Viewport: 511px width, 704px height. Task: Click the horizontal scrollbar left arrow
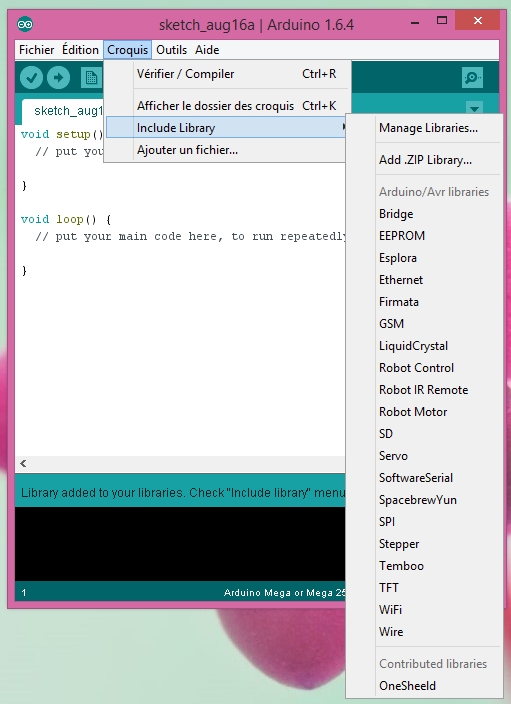click(x=23, y=463)
